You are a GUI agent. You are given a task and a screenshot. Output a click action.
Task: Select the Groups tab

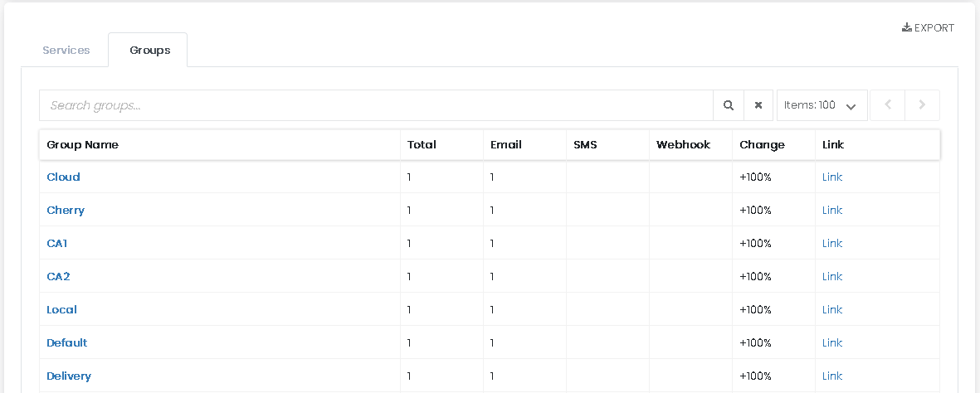[x=150, y=50]
